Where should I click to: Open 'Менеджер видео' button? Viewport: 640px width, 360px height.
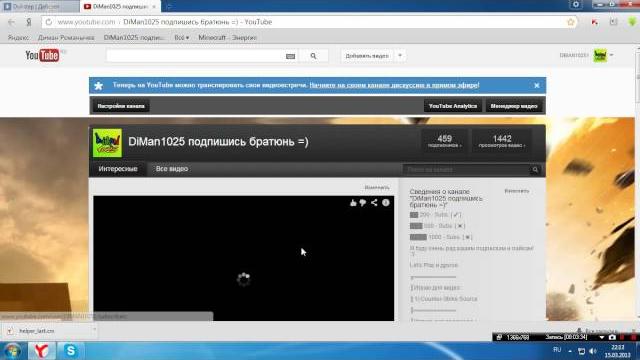point(514,106)
